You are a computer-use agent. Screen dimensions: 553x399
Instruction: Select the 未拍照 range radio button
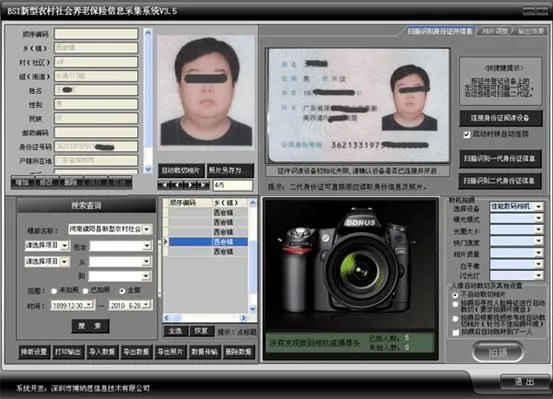[x=54, y=291]
